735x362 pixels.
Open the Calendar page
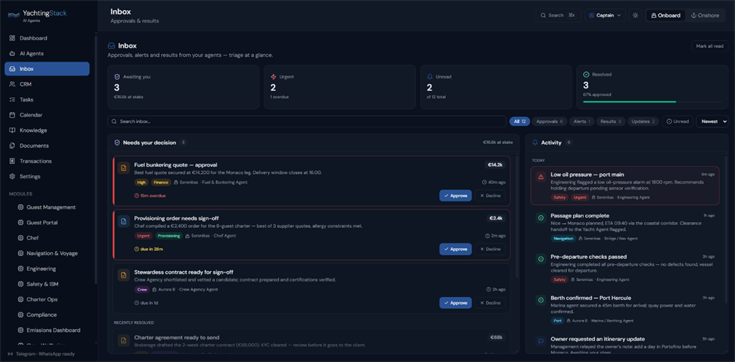pyautogui.click(x=47, y=115)
